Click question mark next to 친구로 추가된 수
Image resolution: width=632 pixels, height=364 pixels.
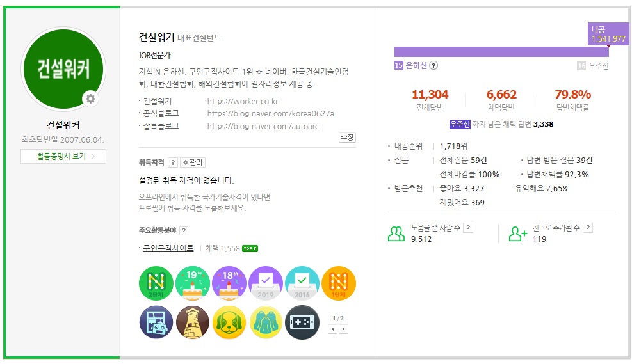pos(588,228)
